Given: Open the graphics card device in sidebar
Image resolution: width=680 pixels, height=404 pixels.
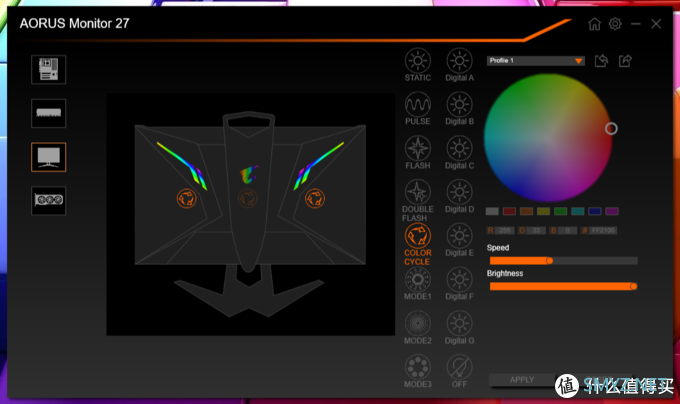Looking at the screenshot, I should 49,201.
